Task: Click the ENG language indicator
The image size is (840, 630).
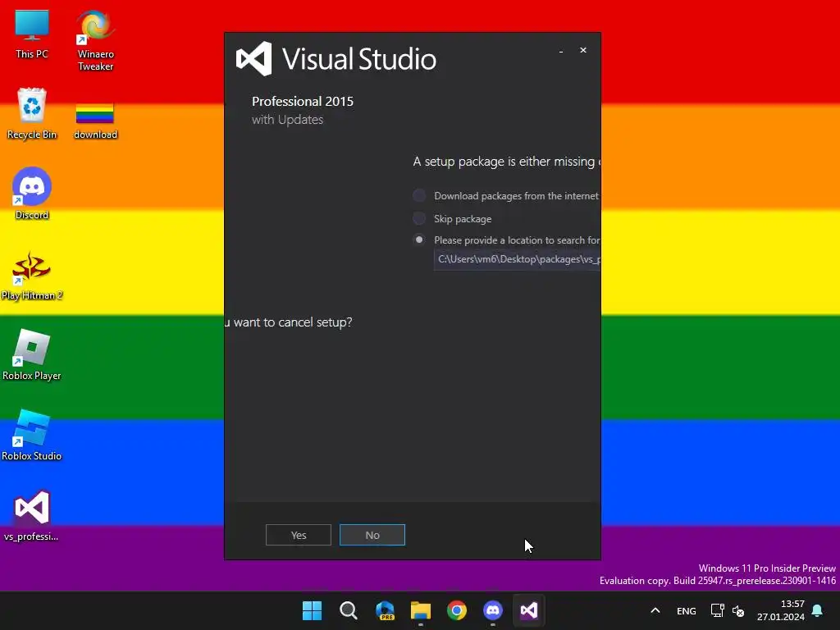Action: [687, 610]
